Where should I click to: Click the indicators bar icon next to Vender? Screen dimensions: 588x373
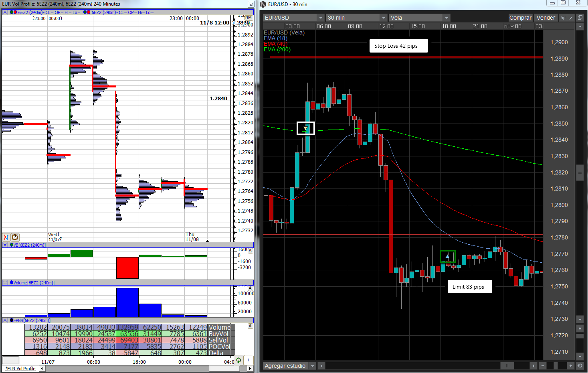563,18
